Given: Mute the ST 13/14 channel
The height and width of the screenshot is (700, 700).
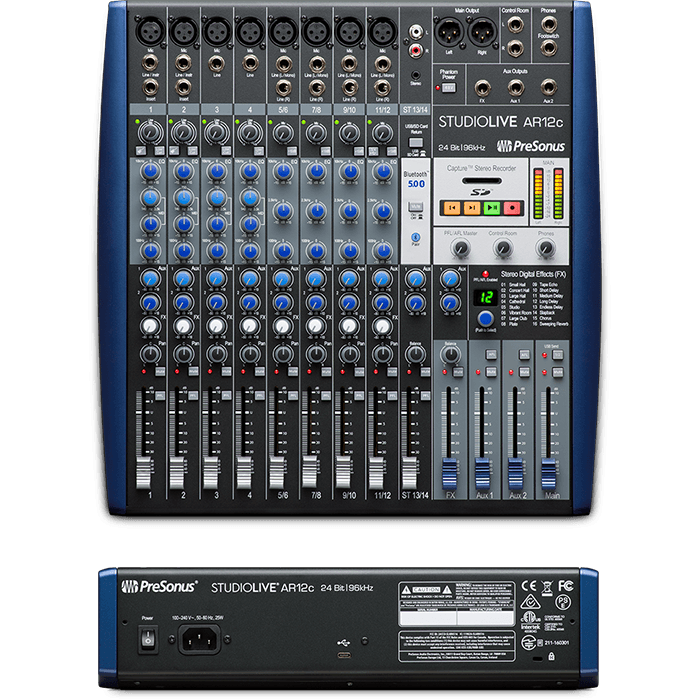Looking at the screenshot, I should (x=425, y=371).
